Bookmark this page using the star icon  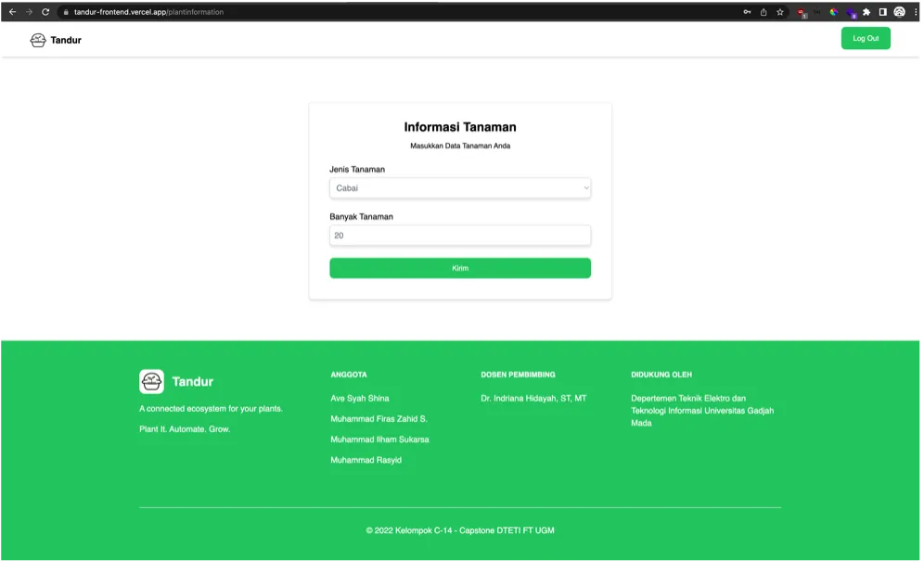[779, 13]
